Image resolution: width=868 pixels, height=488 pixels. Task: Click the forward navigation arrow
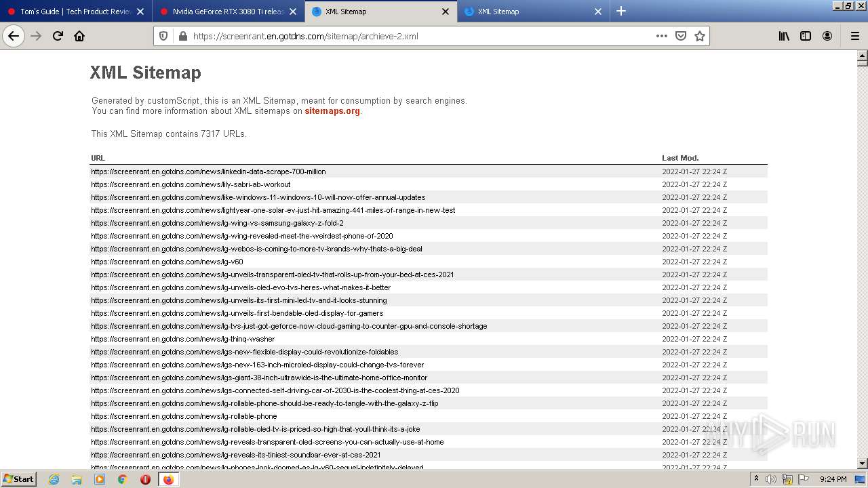click(36, 36)
